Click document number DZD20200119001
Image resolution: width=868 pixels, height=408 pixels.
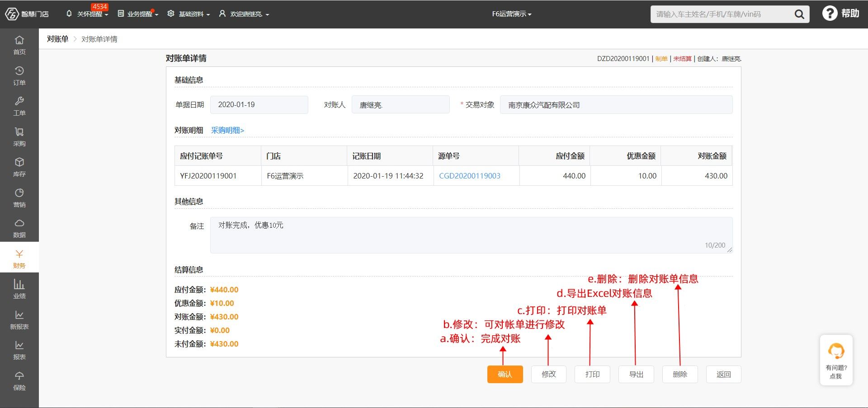pyautogui.click(x=623, y=59)
